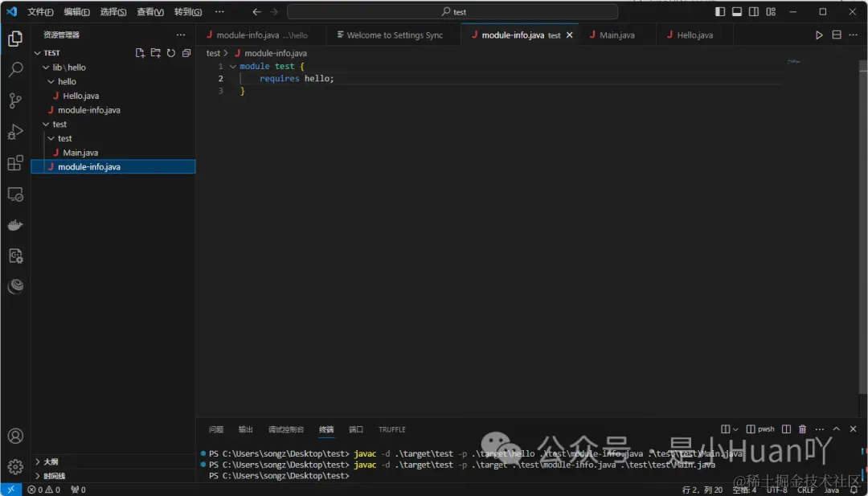Switch to module-info.java ...\hello tab

261,35
